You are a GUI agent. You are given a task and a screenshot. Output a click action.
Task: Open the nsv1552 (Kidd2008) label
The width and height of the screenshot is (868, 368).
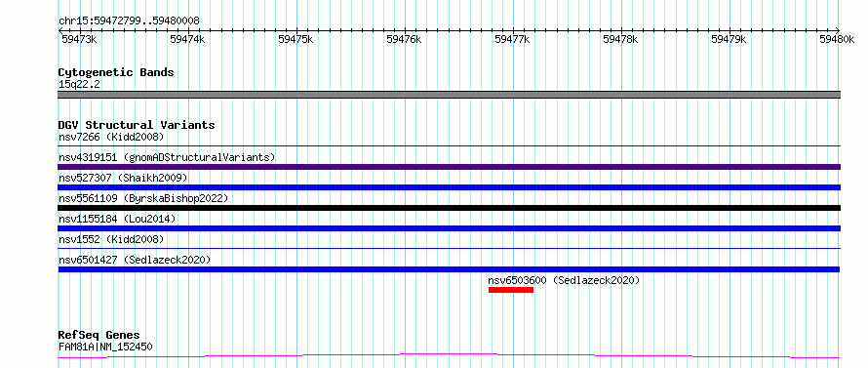tap(111, 239)
